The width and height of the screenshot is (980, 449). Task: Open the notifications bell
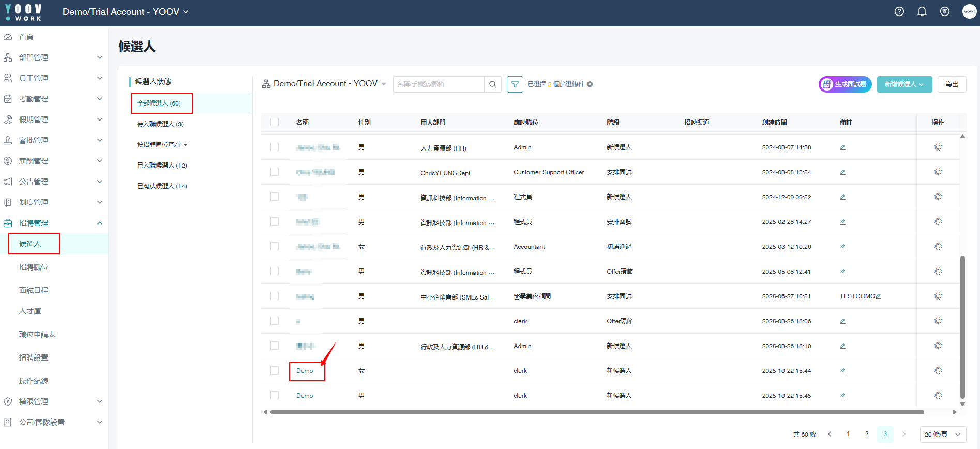click(x=922, y=11)
